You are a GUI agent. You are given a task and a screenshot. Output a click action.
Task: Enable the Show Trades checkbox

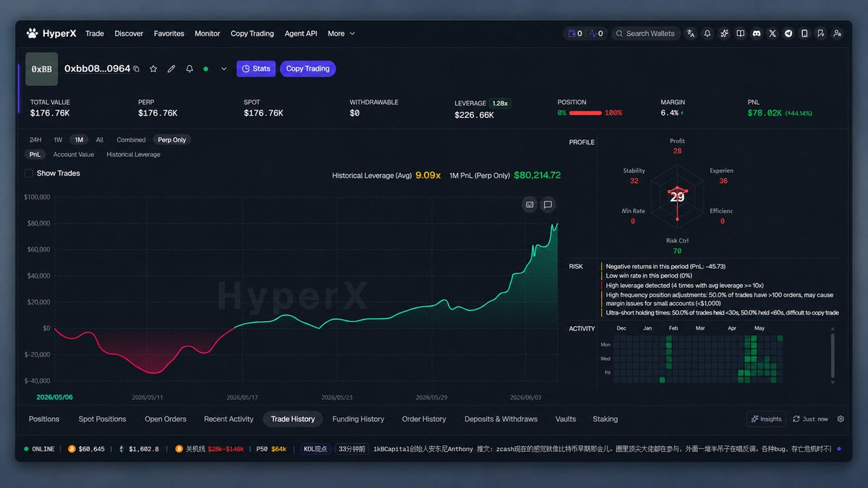click(x=29, y=174)
